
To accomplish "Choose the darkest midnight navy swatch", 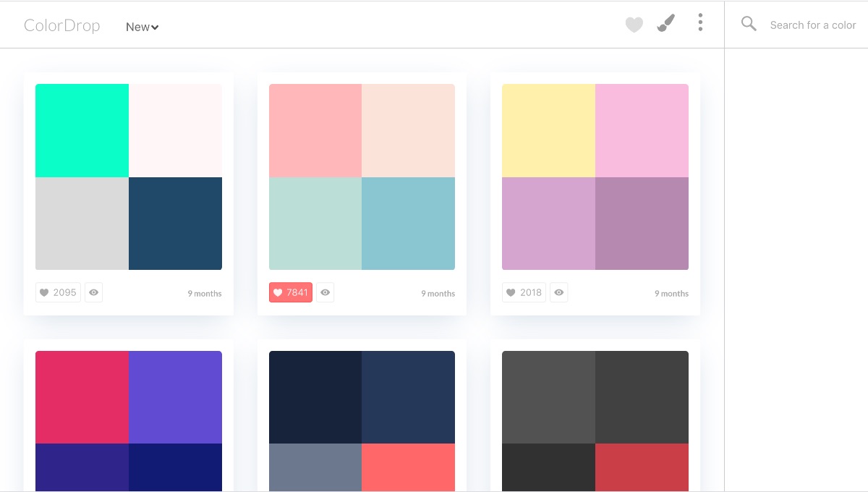I will click(x=315, y=397).
